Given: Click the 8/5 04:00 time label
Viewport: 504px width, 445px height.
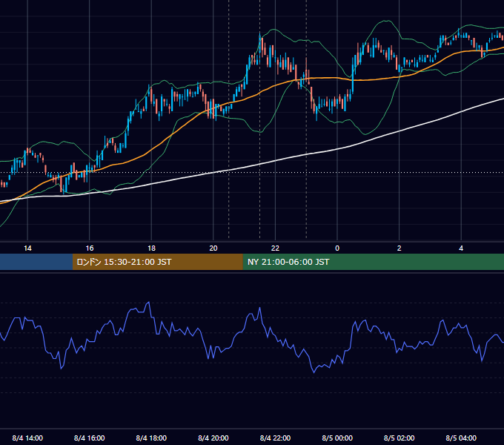Looking at the screenshot, I should tap(461, 438).
